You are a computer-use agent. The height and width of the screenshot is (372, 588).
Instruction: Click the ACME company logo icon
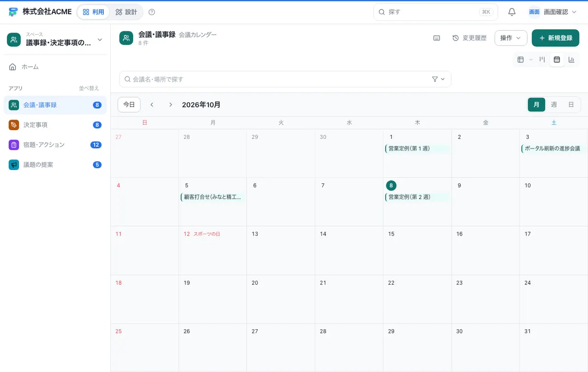pos(13,12)
